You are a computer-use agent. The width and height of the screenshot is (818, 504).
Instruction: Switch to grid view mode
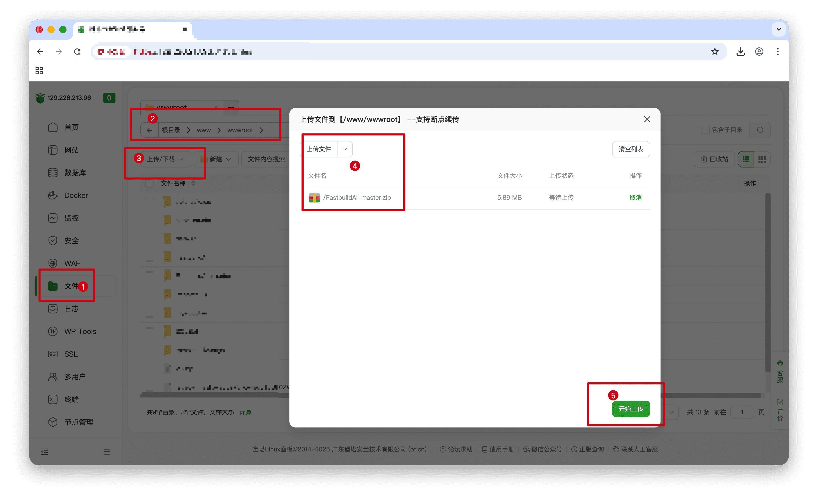tap(762, 159)
